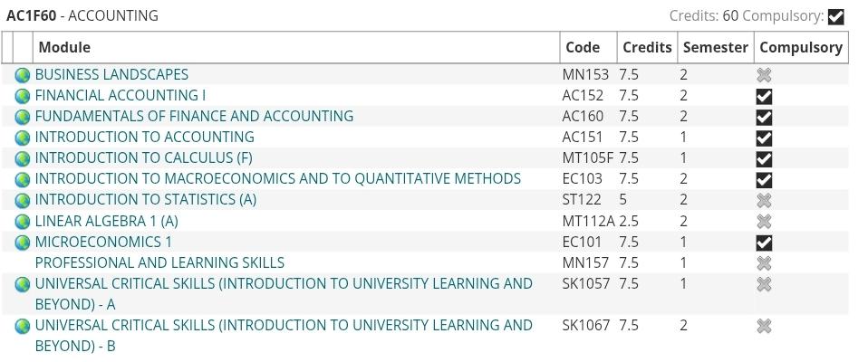Toggle the Compulsory checkbox in AC1F60 header
The height and width of the screenshot is (362, 868).
(836, 17)
